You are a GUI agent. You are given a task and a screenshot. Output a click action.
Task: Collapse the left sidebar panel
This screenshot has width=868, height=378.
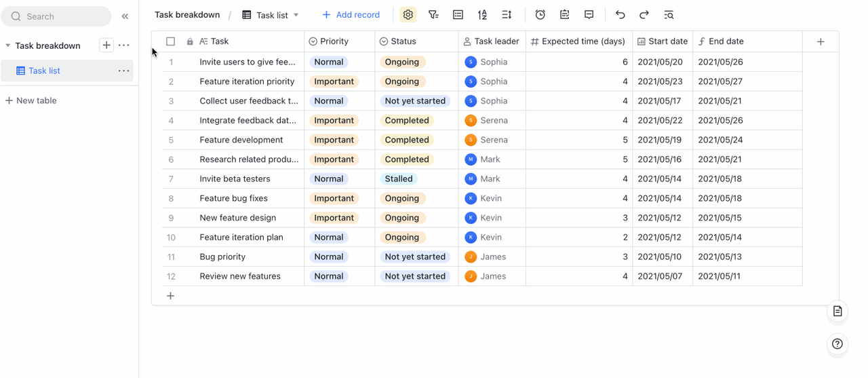[125, 16]
